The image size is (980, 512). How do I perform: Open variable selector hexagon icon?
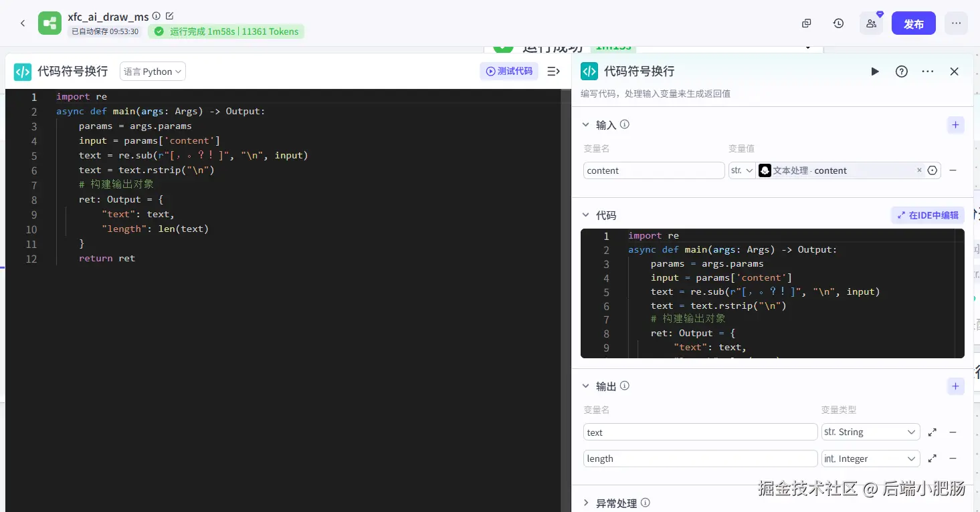[x=933, y=170]
